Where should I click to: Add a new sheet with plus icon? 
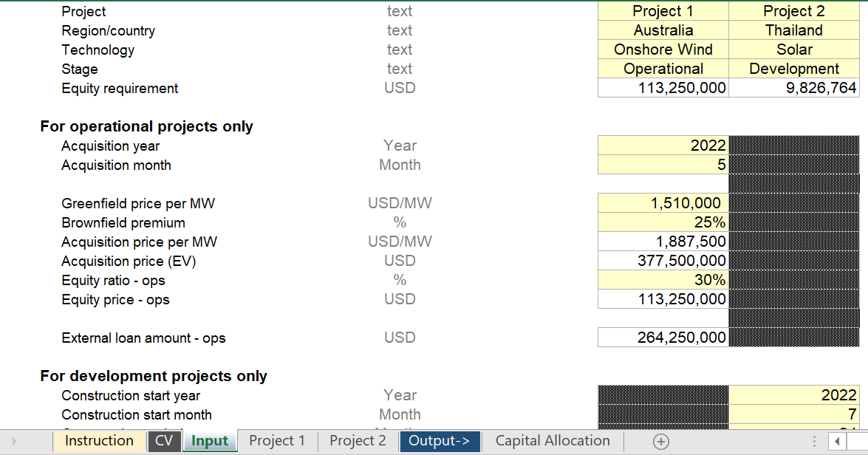660,441
